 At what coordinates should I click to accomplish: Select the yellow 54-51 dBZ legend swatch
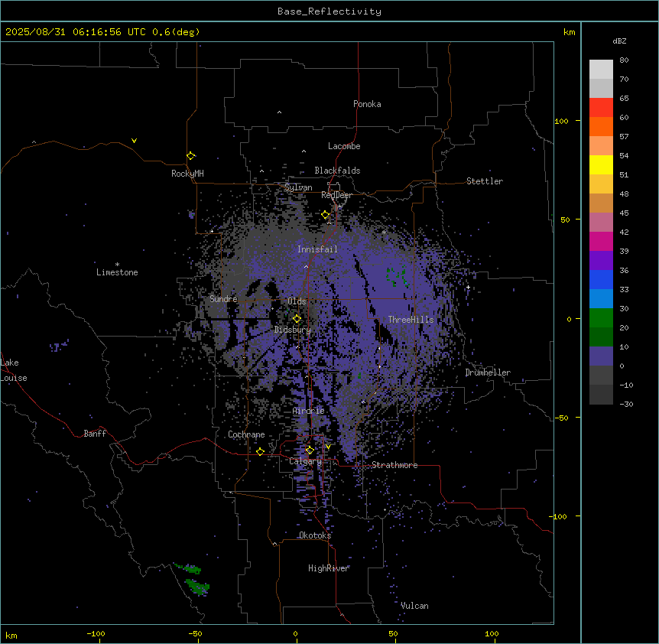tap(601, 164)
